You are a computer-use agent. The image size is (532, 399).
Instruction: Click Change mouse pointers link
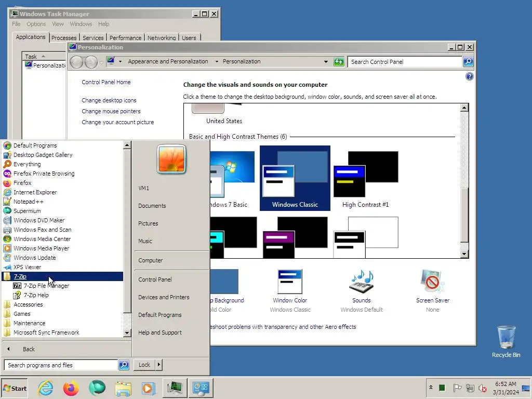pos(111,111)
